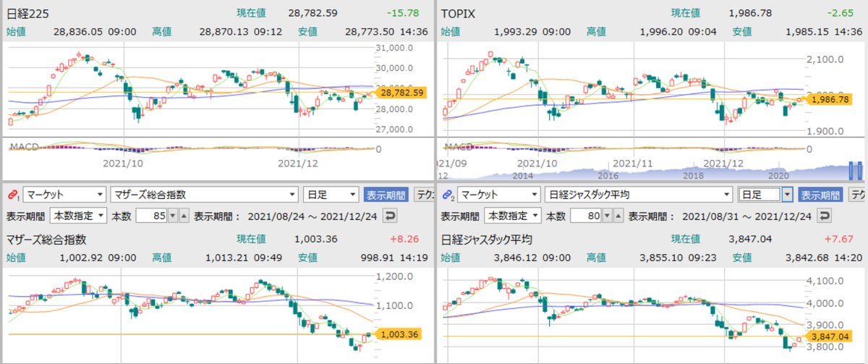Image resolution: width=868 pixels, height=364 pixels.
Task: Click the blue chart link icon numbered 2
Action: click(x=447, y=195)
